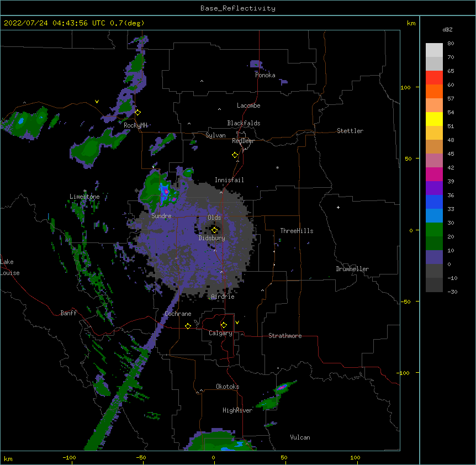Click the blue 36 dBZ legend color

(434, 202)
